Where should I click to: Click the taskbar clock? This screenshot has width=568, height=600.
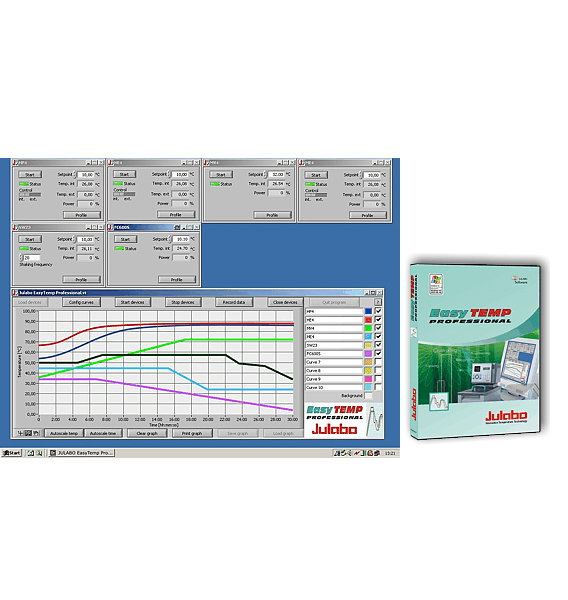[390, 453]
